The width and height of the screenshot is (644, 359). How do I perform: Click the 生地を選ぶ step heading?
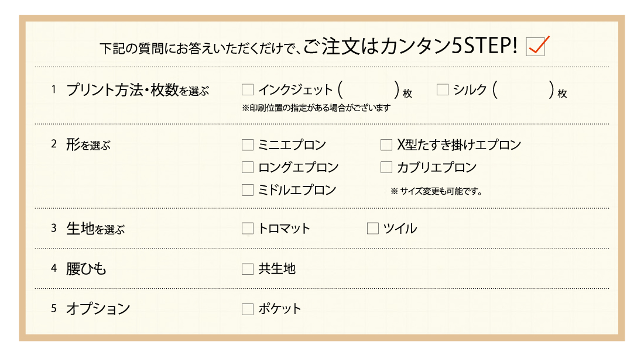(95, 229)
